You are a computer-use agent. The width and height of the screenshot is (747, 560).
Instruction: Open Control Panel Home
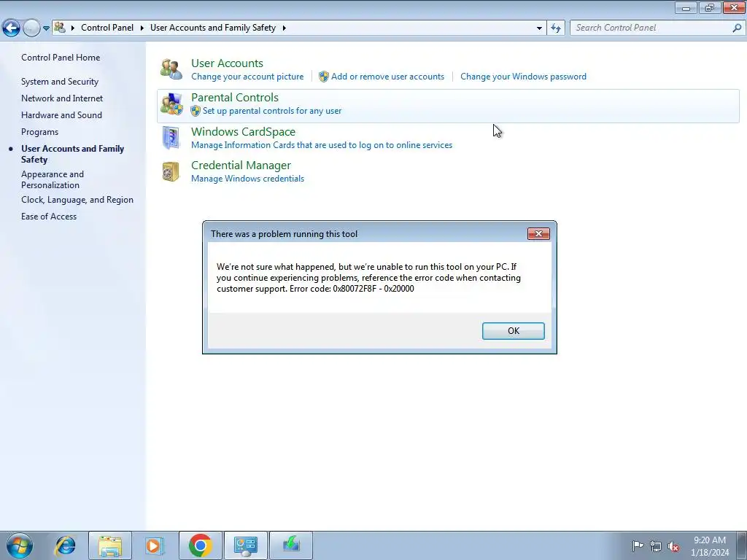(x=61, y=57)
